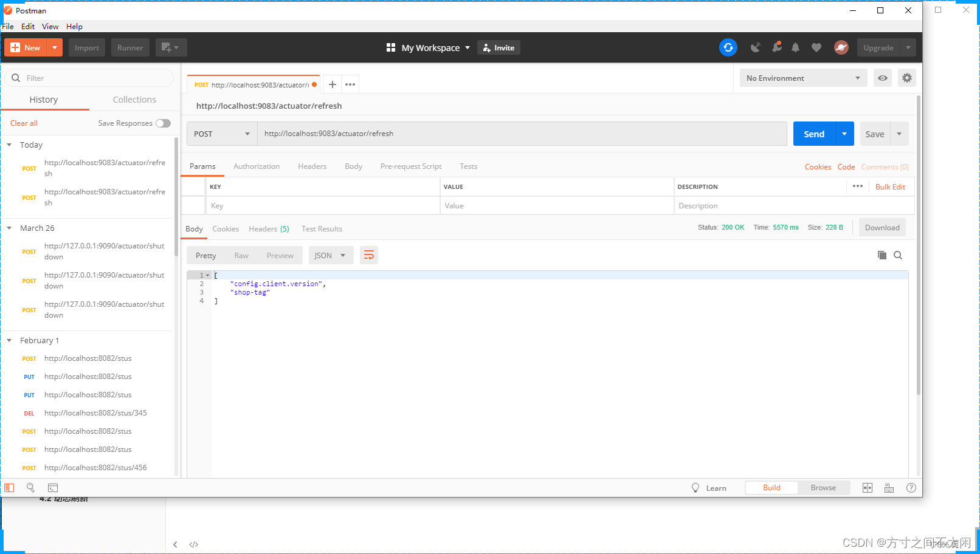Open the Cookies link
The height and width of the screenshot is (554, 980).
point(818,166)
